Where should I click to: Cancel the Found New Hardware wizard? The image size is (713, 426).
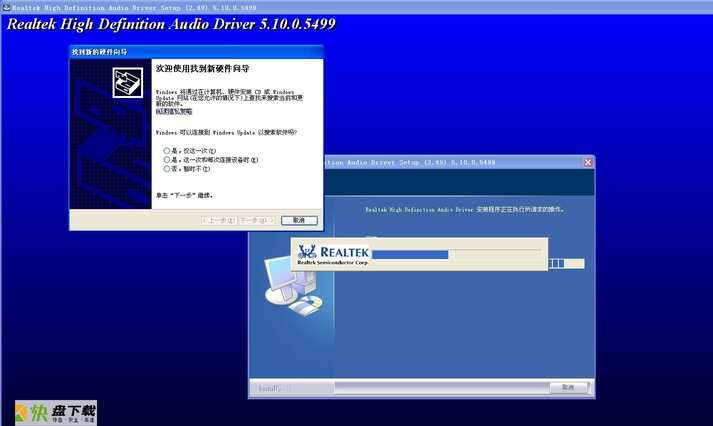coord(299,220)
